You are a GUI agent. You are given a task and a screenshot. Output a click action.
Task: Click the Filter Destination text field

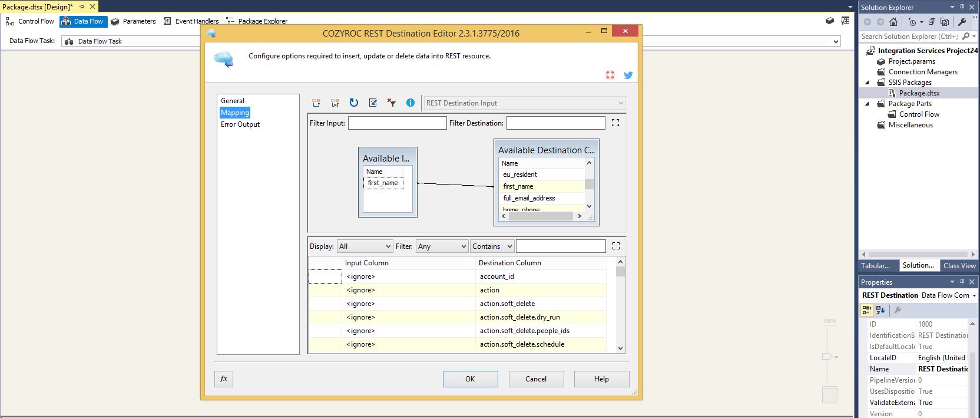pyautogui.click(x=555, y=123)
